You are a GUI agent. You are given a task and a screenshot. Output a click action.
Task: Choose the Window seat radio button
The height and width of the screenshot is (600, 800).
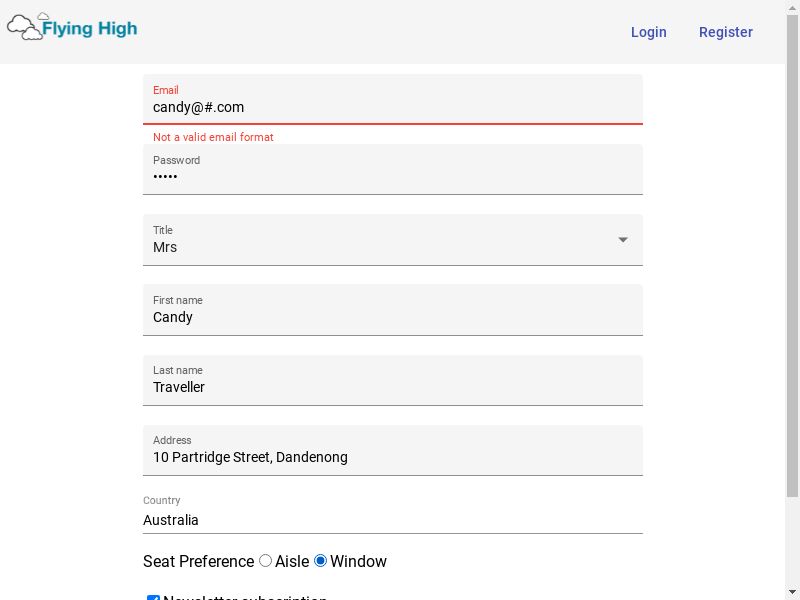pyautogui.click(x=321, y=561)
